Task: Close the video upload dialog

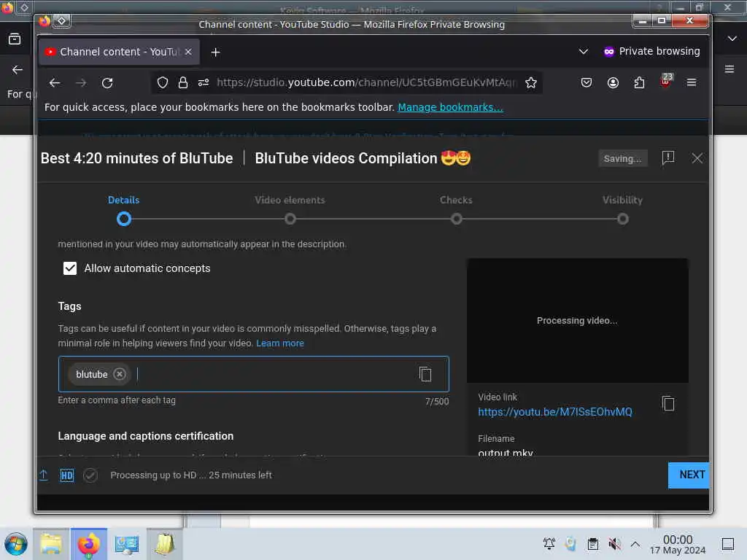Action: tap(697, 158)
